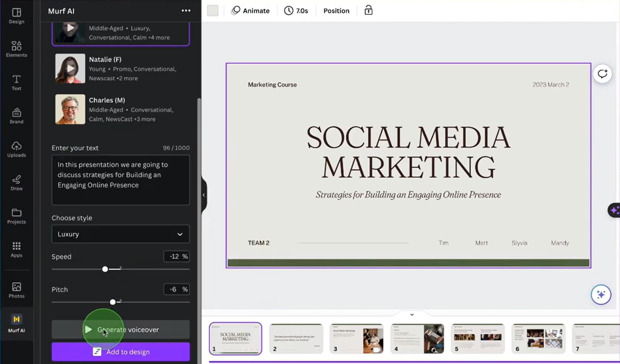The image size is (620, 364).
Task: Open the Apps grid panel
Action: pyautogui.click(x=16, y=249)
